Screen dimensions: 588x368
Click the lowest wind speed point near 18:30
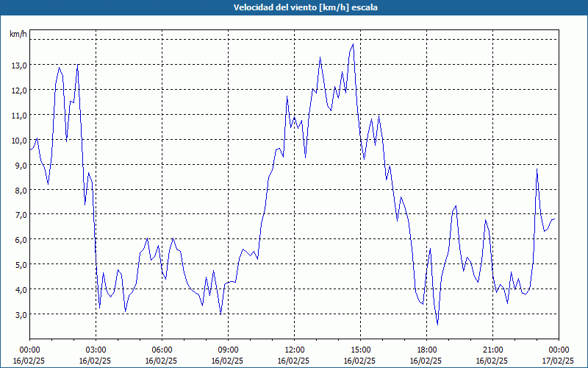point(437,325)
